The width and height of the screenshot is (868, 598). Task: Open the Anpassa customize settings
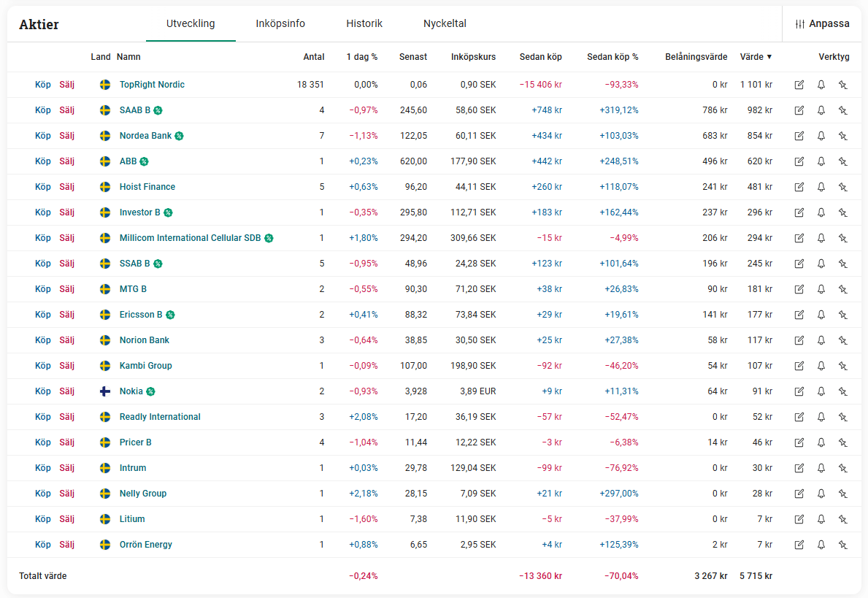coord(822,23)
